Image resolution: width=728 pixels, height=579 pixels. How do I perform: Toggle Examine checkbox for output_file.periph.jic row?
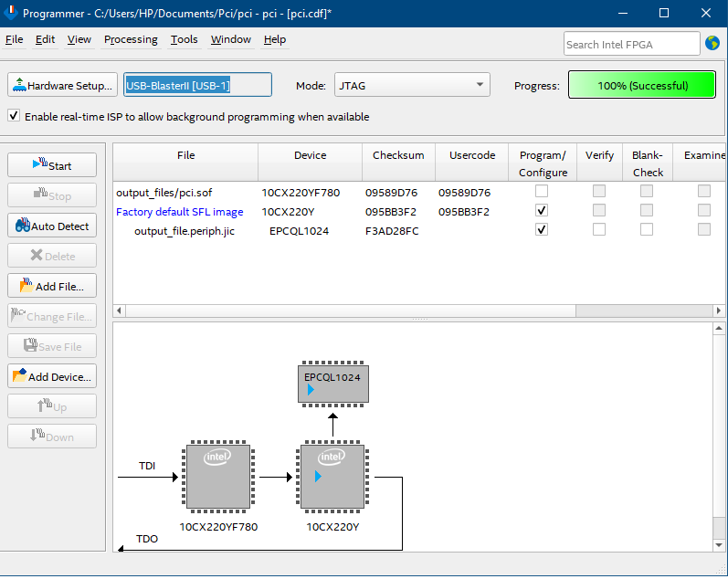(x=704, y=229)
